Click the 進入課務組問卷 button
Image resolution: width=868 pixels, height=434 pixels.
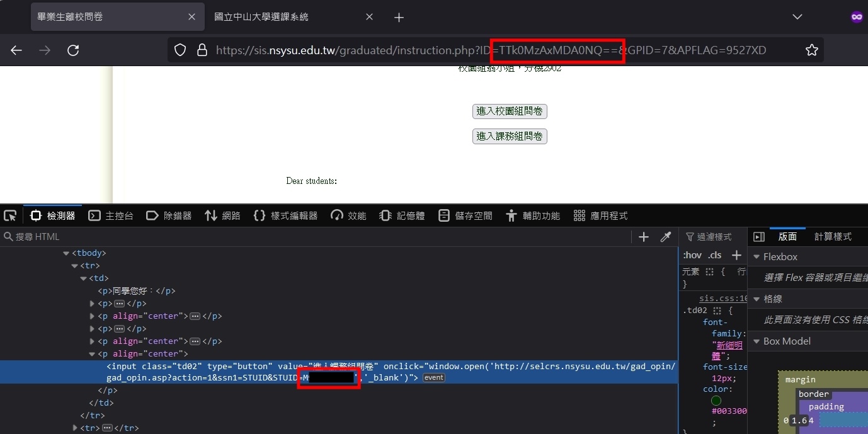coord(510,136)
